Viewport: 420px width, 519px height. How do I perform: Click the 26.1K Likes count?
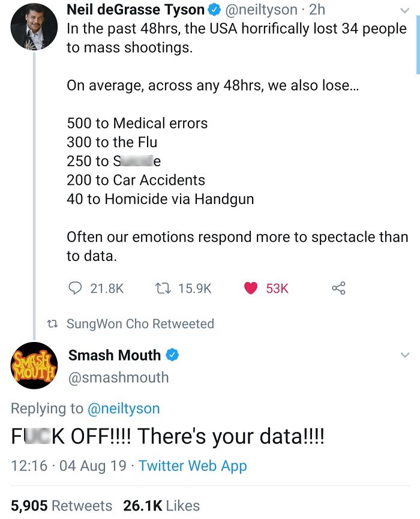(x=161, y=505)
